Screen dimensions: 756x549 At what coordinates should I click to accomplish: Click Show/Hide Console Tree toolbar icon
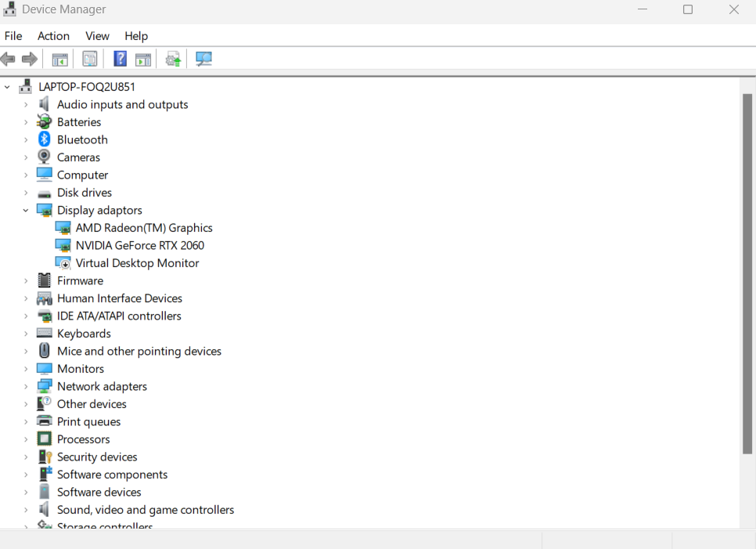59,59
